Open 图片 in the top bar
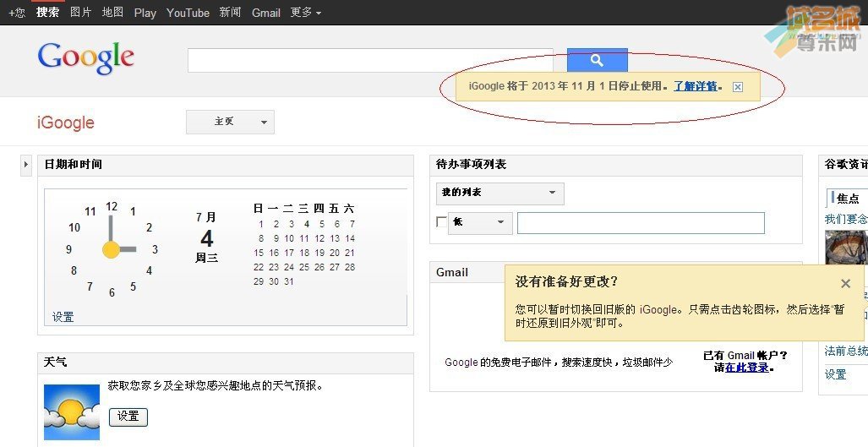This screenshot has height=447, width=868. pyautogui.click(x=81, y=12)
